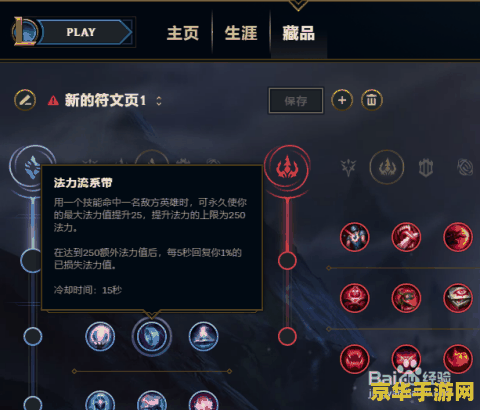The width and height of the screenshot is (480, 410).
Task: Select the Nullifying Orb rune left of Manaflow
Action: click(x=100, y=337)
